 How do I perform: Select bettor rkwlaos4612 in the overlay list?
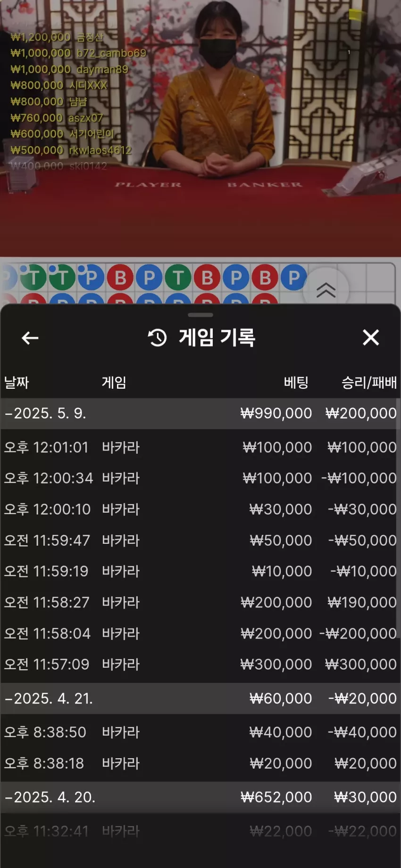pos(100,150)
